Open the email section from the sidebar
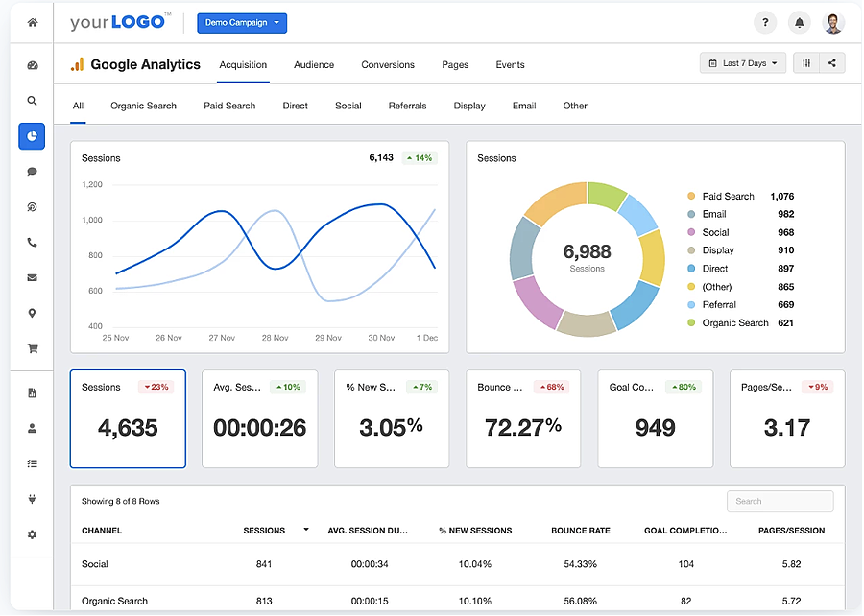 pyautogui.click(x=32, y=277)
